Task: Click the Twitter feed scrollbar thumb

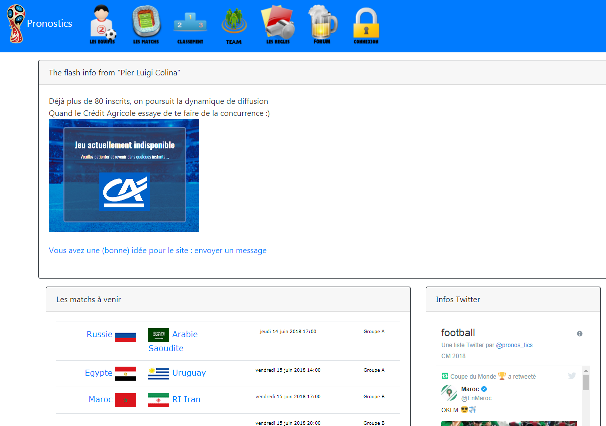Action: (586, 382)
